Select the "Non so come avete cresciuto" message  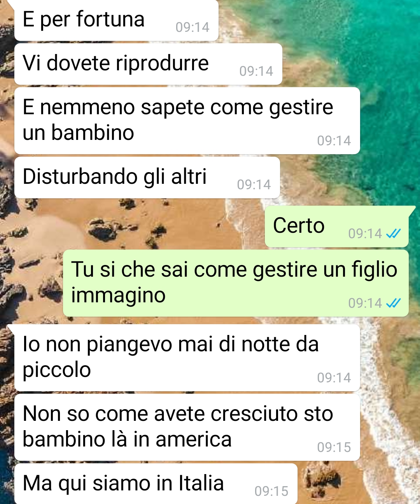[x=187, y=427]
